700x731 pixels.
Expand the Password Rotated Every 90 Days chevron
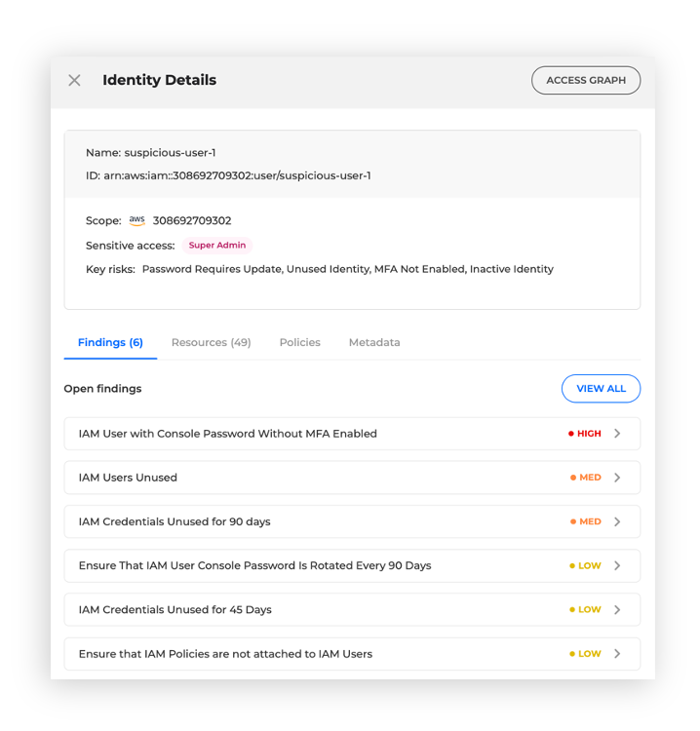[x=617, y=565]
